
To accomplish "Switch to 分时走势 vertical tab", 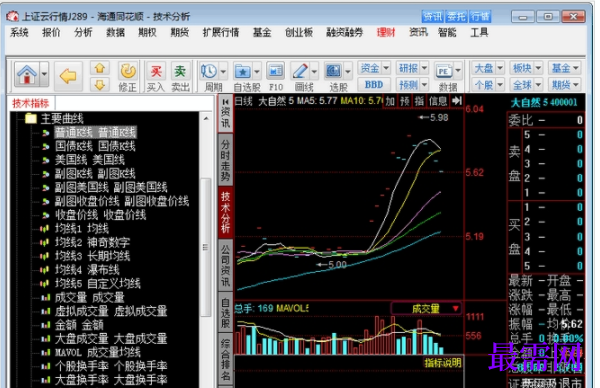I will point(225,160).
